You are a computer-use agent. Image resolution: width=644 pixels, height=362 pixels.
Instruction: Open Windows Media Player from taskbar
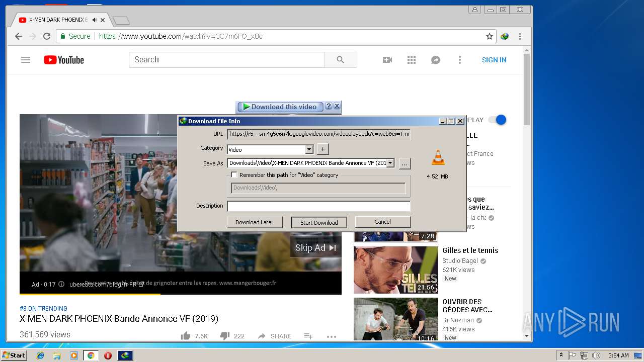[x=74, y=355]
